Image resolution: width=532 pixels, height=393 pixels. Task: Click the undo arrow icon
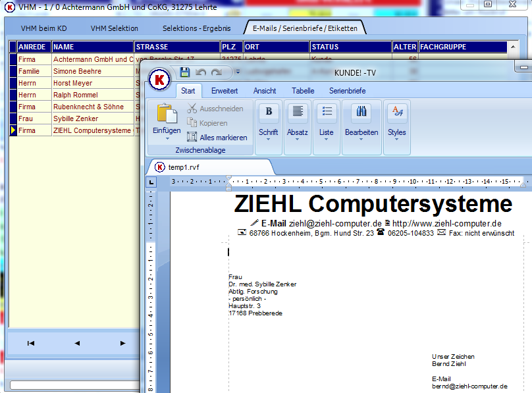(x=201, y=72)
